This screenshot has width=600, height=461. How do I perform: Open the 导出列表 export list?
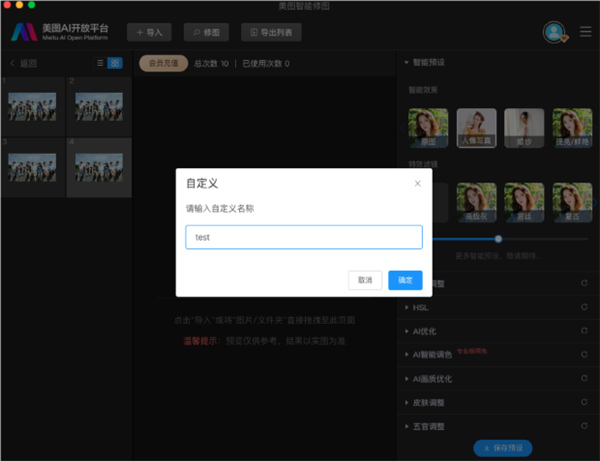(x=271, y=32)
